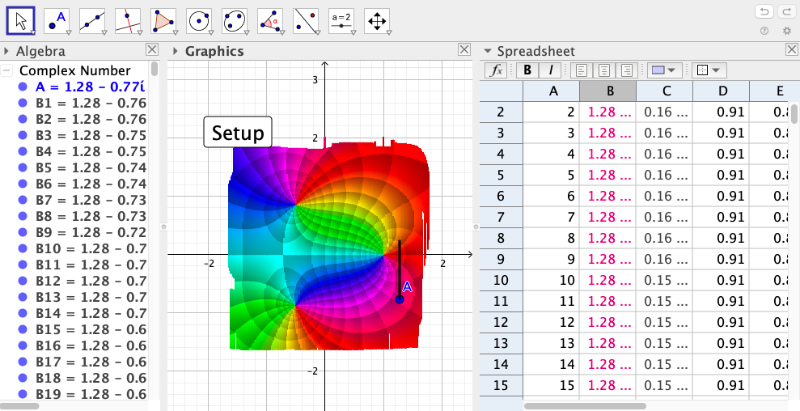
Task: Toggle visibility circle for B13
Action: pyautogui.click(x=22, y=297)
